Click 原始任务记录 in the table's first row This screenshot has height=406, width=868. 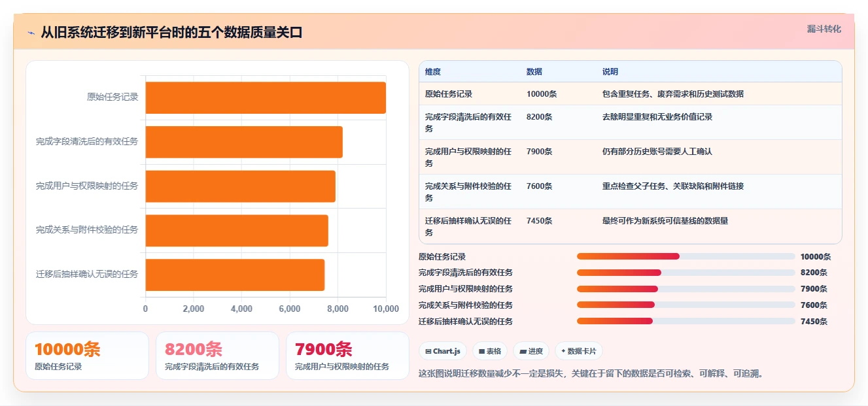[x=449, y=94]
